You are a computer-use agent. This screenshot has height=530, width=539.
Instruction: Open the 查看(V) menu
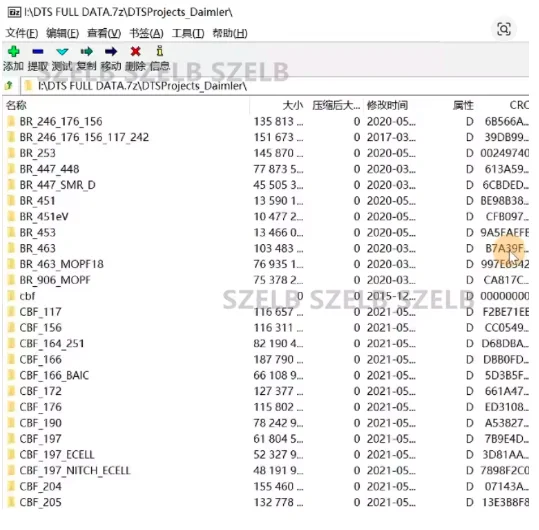(x=104, y=33)
